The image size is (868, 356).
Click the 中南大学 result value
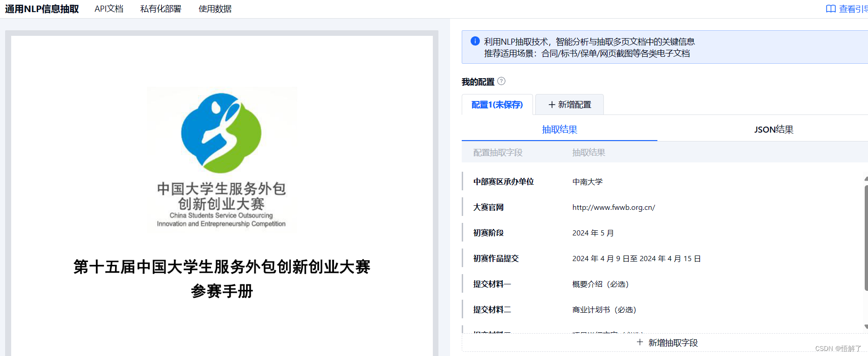pyautogui.click(x=588, y=181)
